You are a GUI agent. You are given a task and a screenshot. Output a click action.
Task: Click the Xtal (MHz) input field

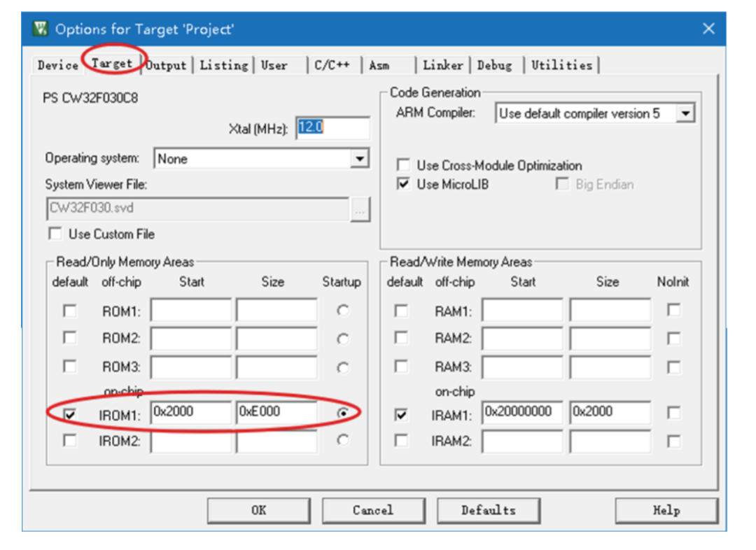(x=332, y=128)
